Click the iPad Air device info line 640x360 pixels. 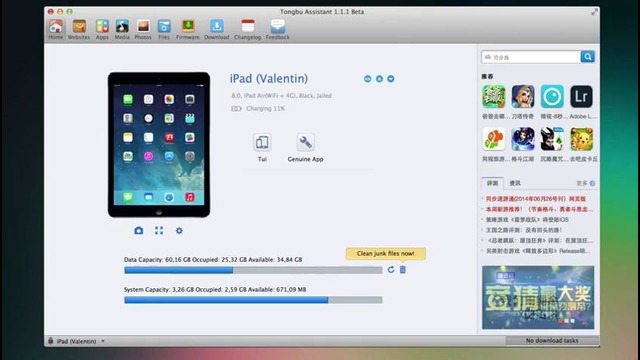pos(282,96)
